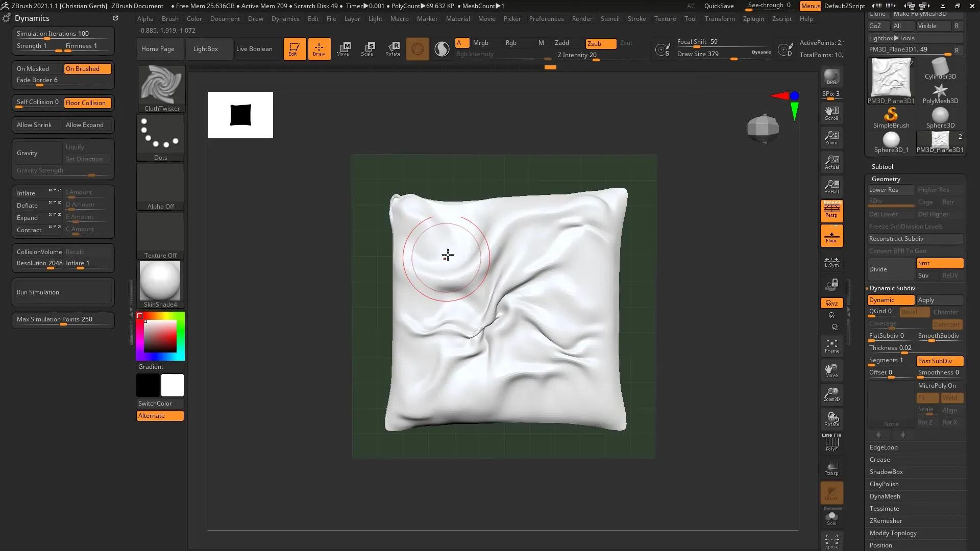This screenshot has width=980, height=551.
Task: Enable the Zsub mode
Action: click(601, 44)
